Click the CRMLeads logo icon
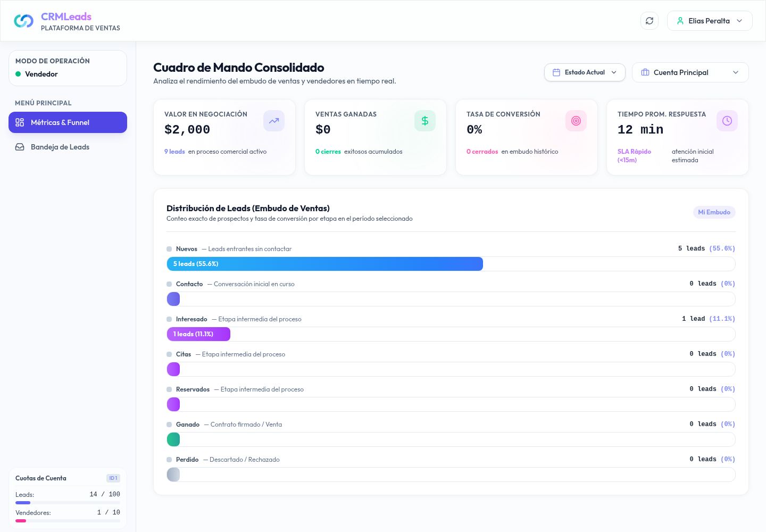The height and width of the screenshot is (532, 766). pos(23,21)
